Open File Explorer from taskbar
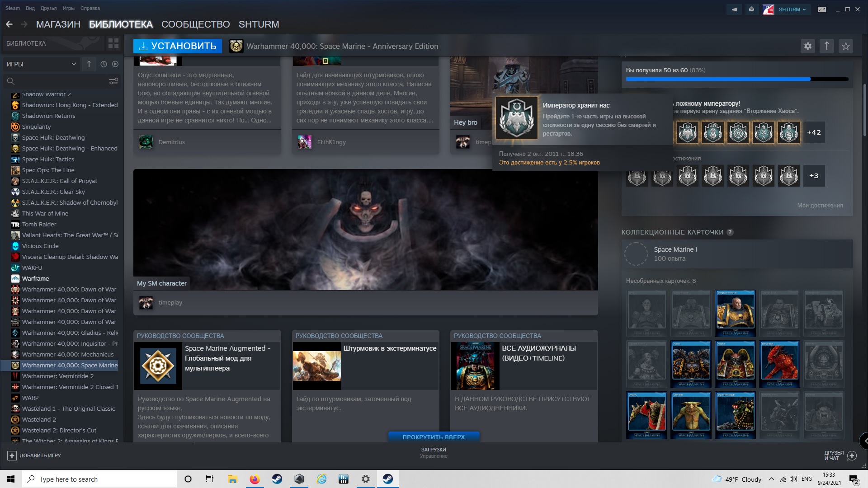 pos(232,479)
